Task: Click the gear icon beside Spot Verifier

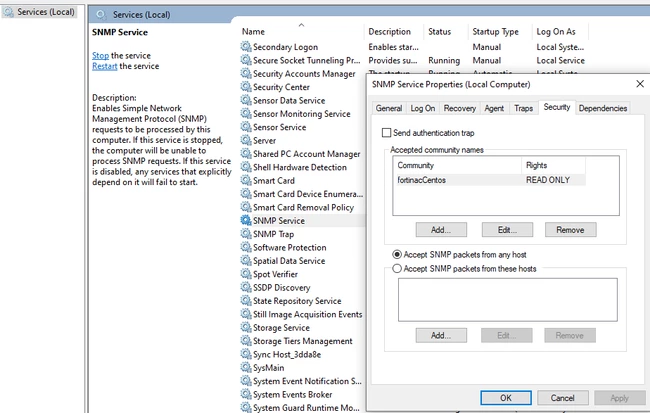Action: 246,274
